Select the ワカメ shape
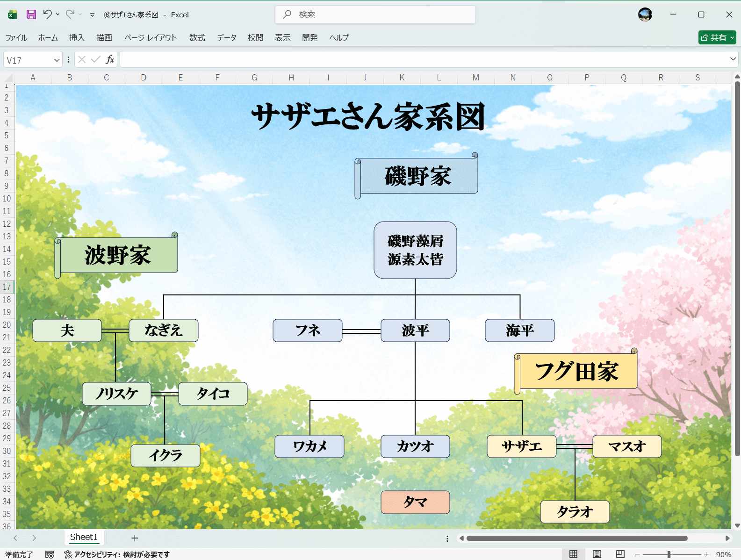 pos(309,446)
